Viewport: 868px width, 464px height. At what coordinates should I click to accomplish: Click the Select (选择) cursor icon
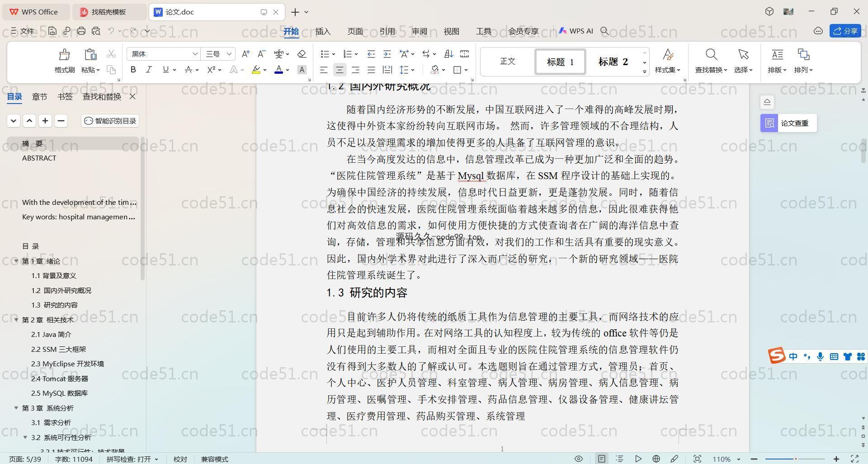pos(743,55)
